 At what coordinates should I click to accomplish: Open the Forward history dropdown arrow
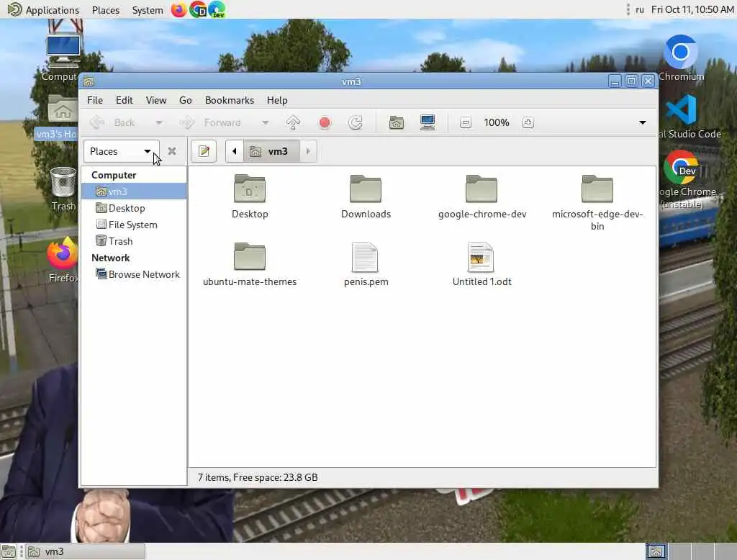point(265,122)
